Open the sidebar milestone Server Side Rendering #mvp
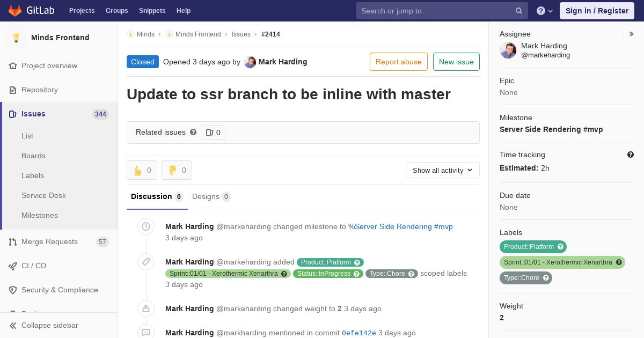The image size is (644, 338). pos(551,129)
